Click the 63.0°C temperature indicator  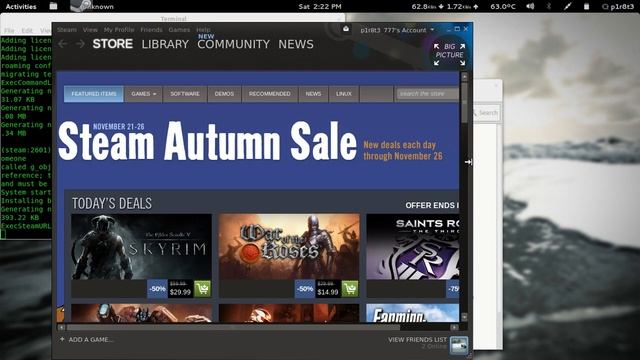[x=503, y=7]
